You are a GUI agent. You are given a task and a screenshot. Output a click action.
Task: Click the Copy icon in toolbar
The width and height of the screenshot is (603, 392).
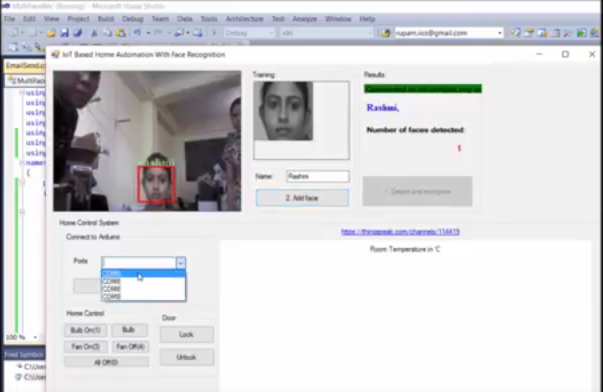pyautogui.click(x=107, y=33)
